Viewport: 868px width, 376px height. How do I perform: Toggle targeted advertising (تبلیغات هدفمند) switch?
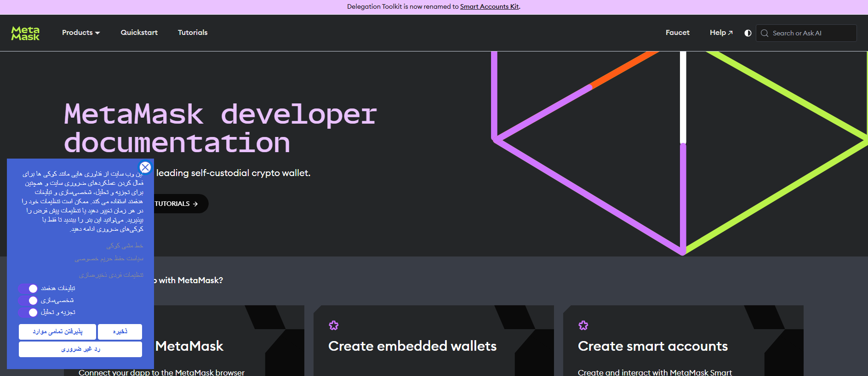pos(28,288)
